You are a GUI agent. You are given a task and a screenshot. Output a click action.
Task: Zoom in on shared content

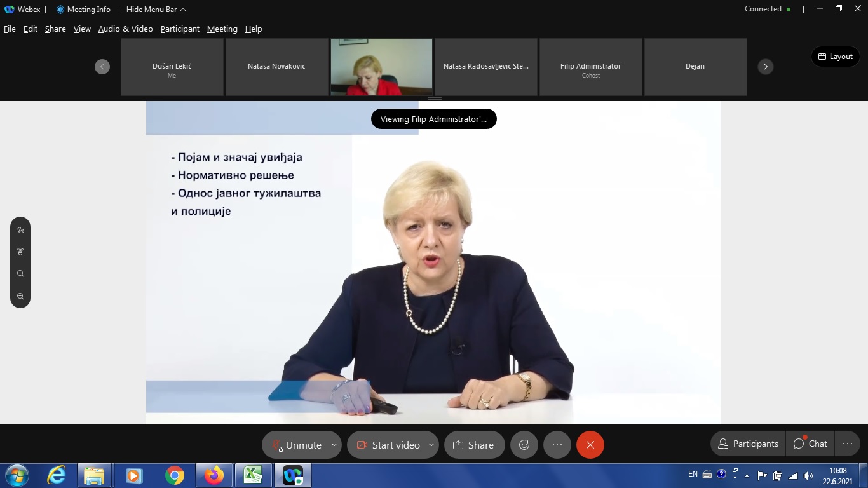coord(20,274)
